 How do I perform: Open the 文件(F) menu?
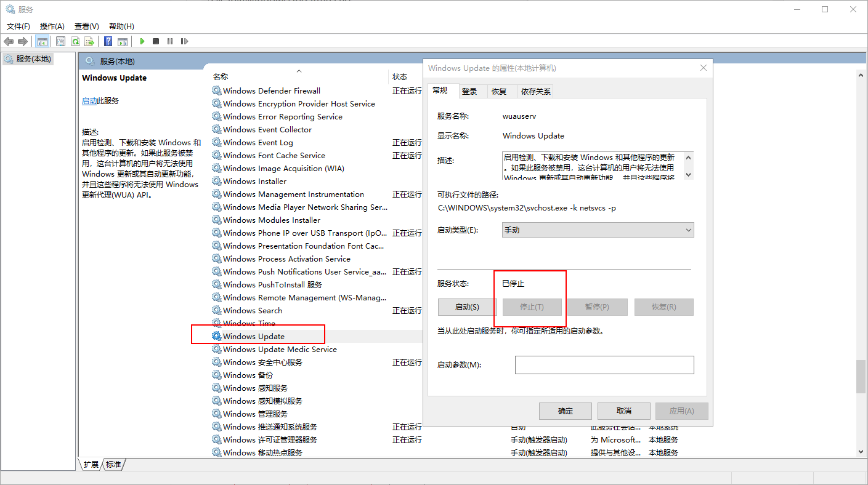pyautogui.click(x=18, y=26)
